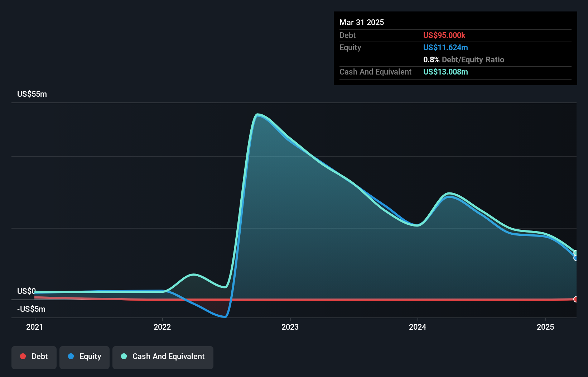Click the Debt row label in tooltip
The image size is (588, 377).
(x=348, y=35)
